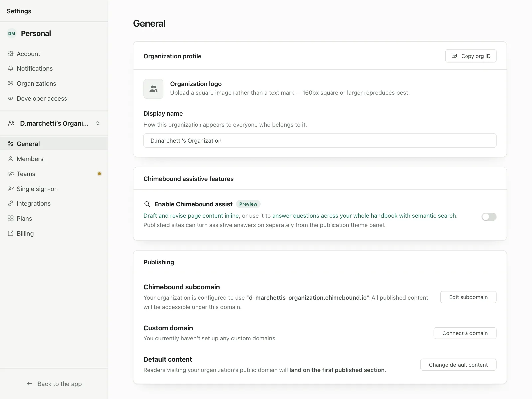532x399 pixels.
Task: Click the Notifications bell icon
Action: (x=11, y=68)
